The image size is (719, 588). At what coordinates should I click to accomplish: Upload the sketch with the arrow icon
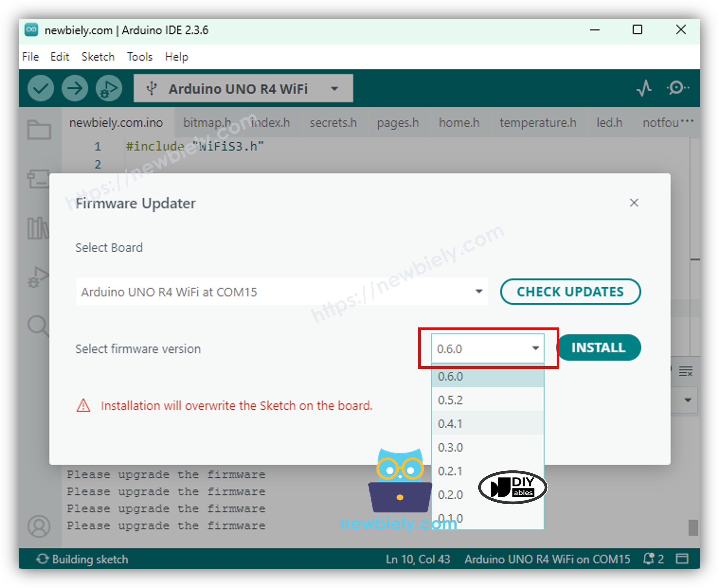[75, 88]
